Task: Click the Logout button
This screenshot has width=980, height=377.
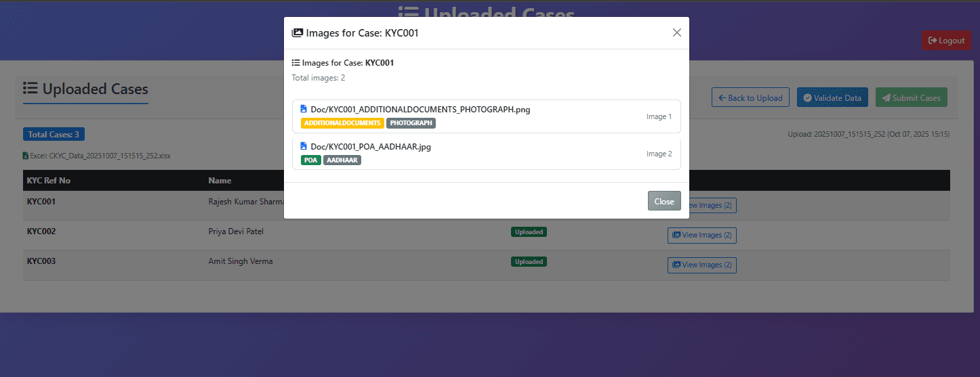Action: coord(946,41)
